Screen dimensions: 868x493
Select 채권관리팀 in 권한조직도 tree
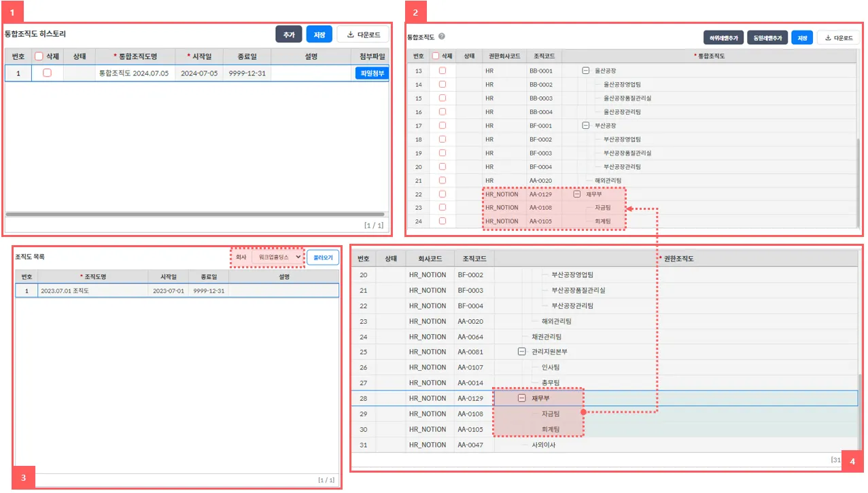click(546, 337)
